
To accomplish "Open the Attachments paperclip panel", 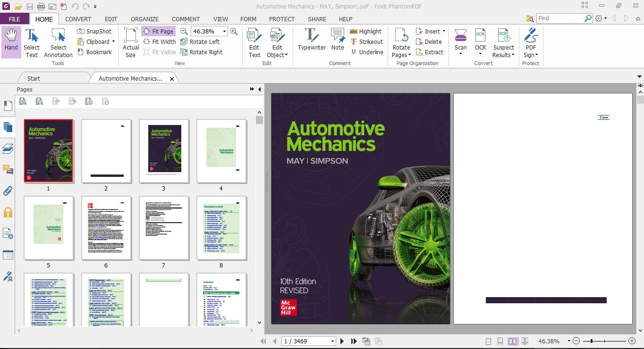I will (x=8, y=191).
